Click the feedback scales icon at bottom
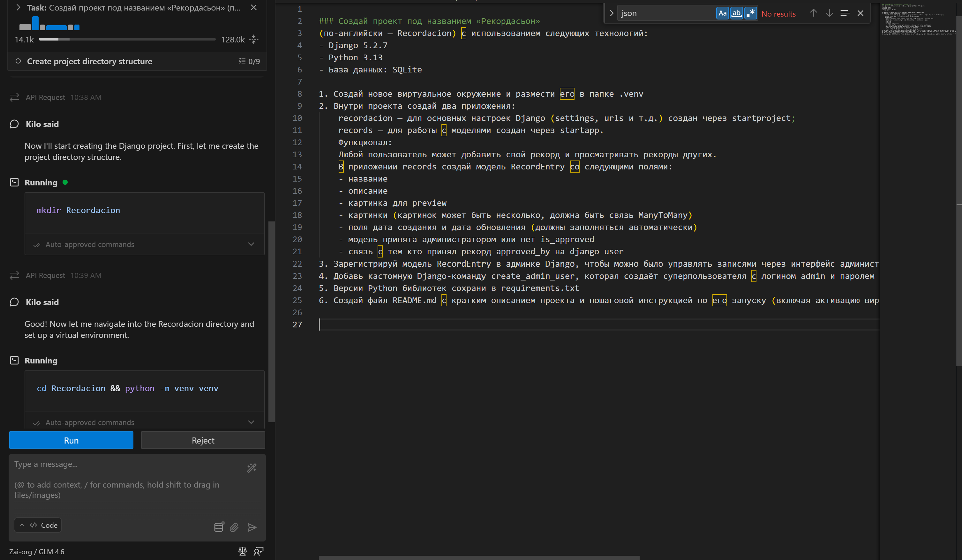The height and width of the screenshot is (560, 962). pos(242,552)
